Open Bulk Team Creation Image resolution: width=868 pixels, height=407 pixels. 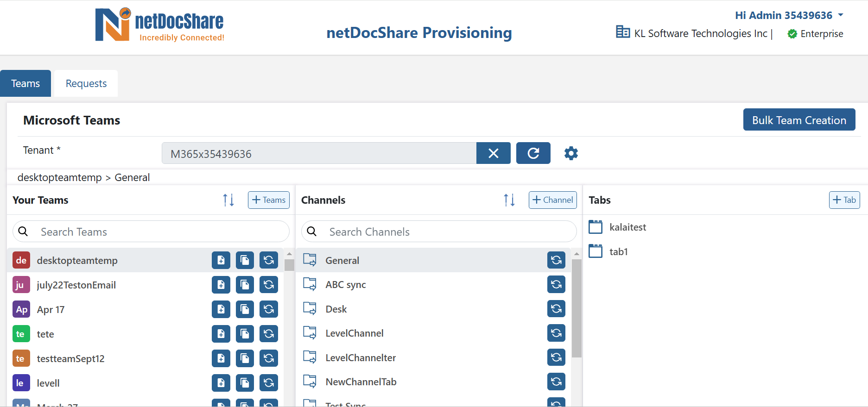[x=799, y=120]
